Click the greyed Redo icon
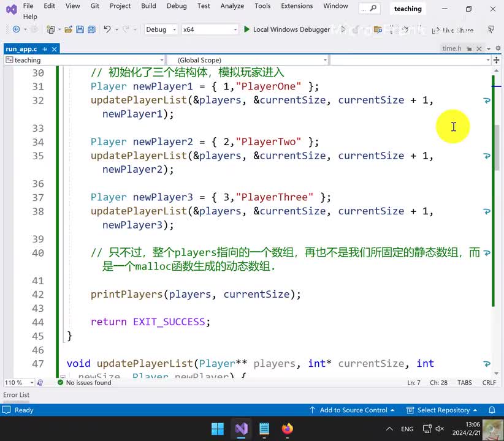This screenshot has height=441, width=504. [x=126, y=29]
